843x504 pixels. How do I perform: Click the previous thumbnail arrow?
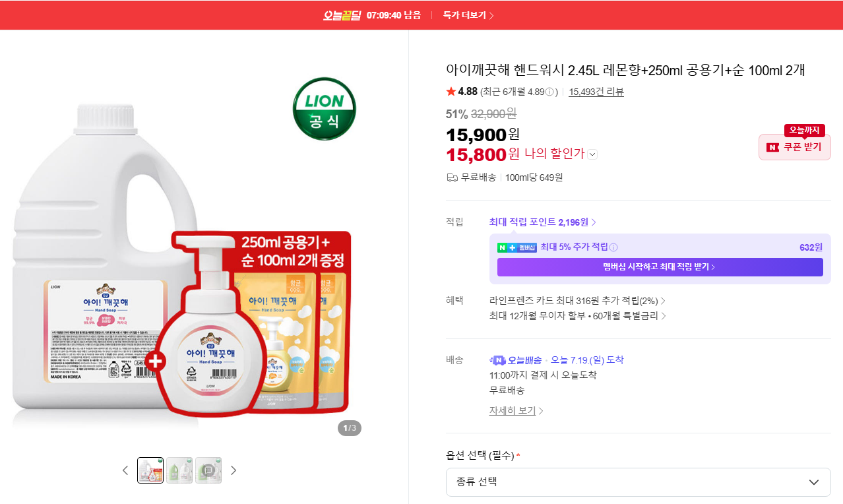(x=125, y=470)
